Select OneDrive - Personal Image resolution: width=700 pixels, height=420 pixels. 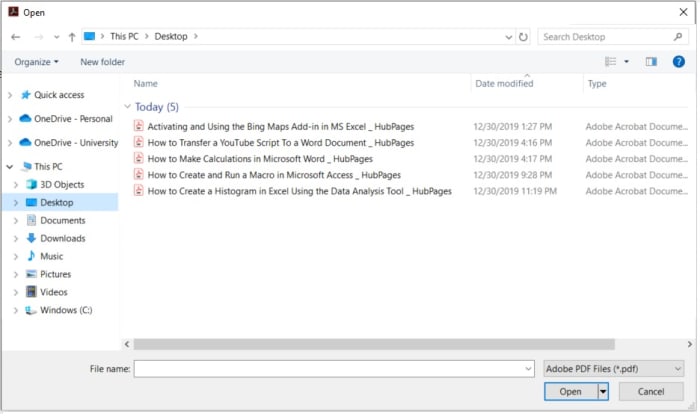[x=73, y=119]
